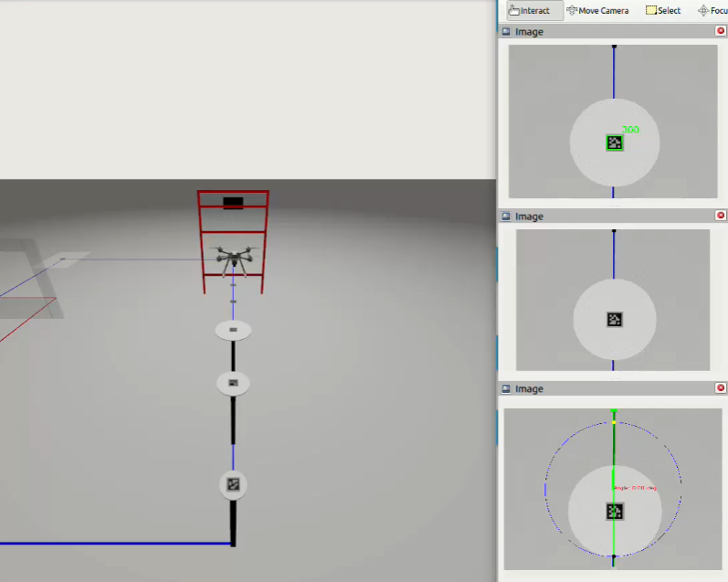Click the panel icon of the middle Image panel
Image resolution: width=728 pixels, height=582 pixels.
pos(506,216)
